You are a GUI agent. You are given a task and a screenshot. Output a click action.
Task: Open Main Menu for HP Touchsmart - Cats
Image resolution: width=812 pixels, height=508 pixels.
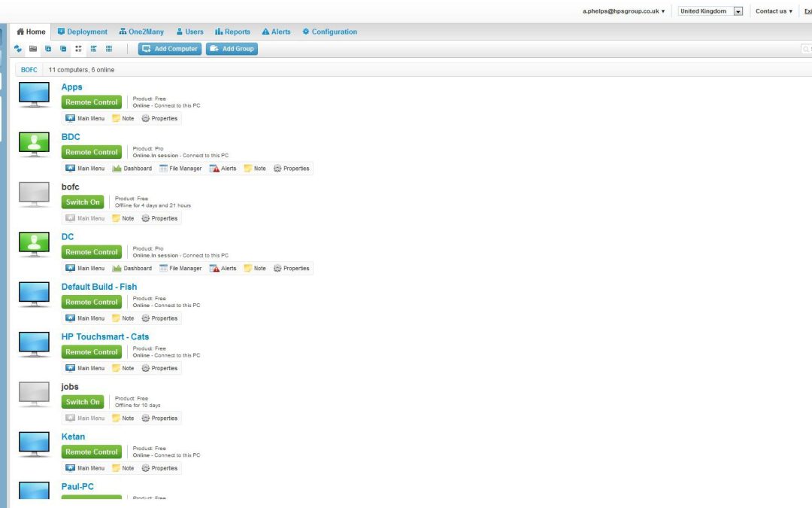tap(85, 369)
